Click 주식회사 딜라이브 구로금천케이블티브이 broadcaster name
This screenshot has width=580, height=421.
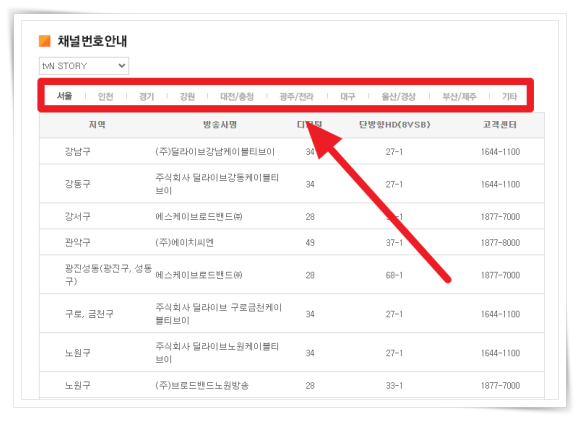click(219, 314)
